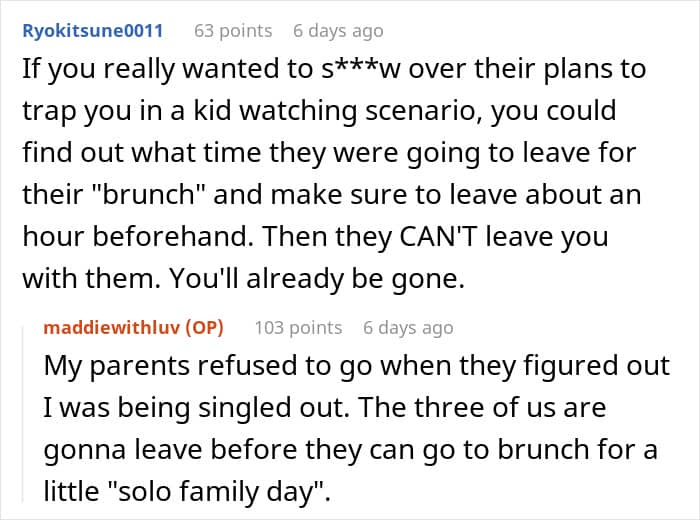Click the 103 points score

pyautogui.click(x=298, y=327)
